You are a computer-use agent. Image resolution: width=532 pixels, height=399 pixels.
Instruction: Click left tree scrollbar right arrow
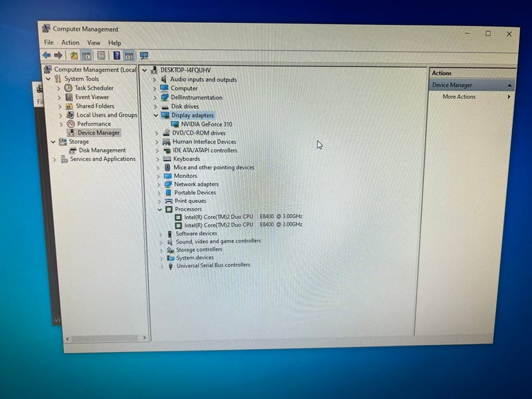click(x=145, y=338)
